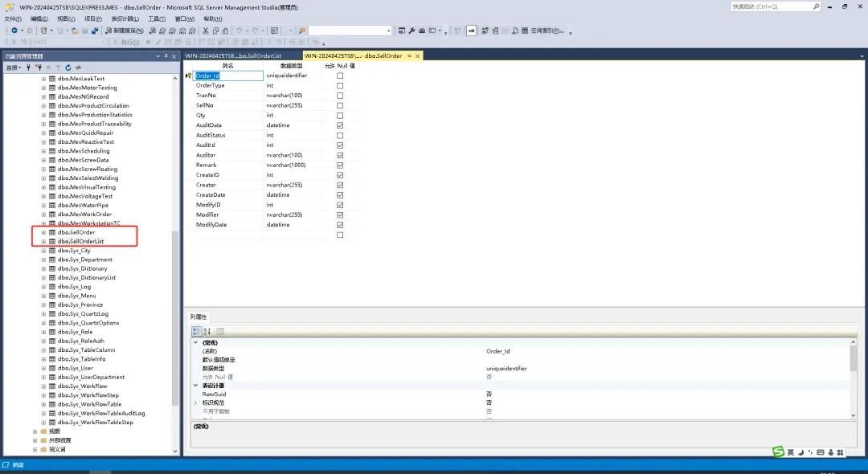Click the Copy icon in the toolbar
This screenshot has height=474, width=868.
point(215,31)
